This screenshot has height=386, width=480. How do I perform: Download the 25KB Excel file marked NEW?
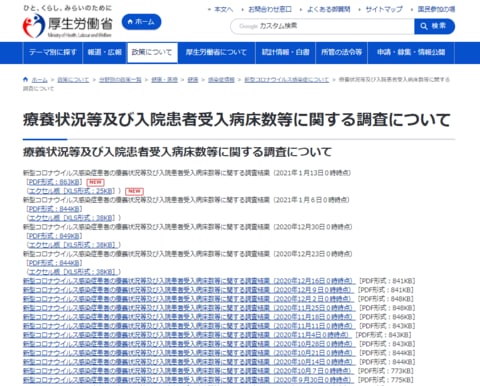pos(71,191)
